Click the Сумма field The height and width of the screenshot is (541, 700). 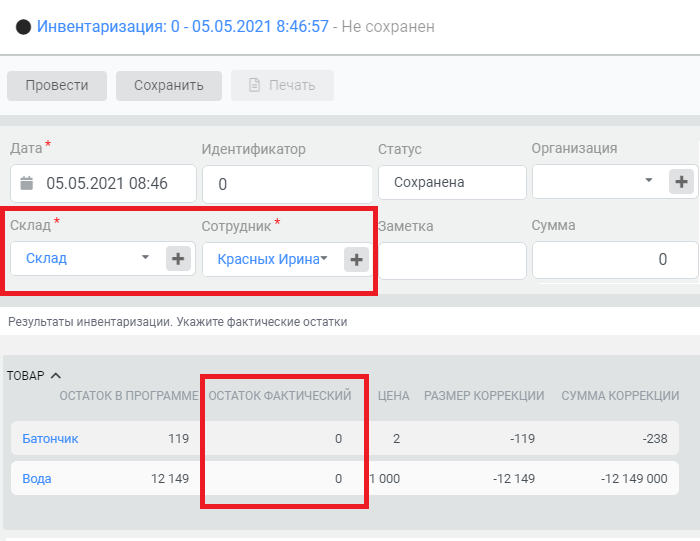pos(615,260)
